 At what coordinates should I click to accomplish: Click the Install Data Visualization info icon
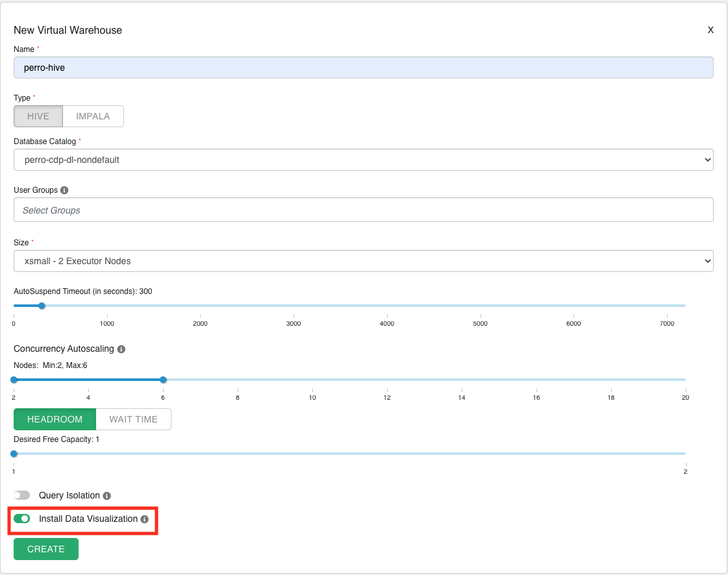pyautogui.click(x=145, y=519)
